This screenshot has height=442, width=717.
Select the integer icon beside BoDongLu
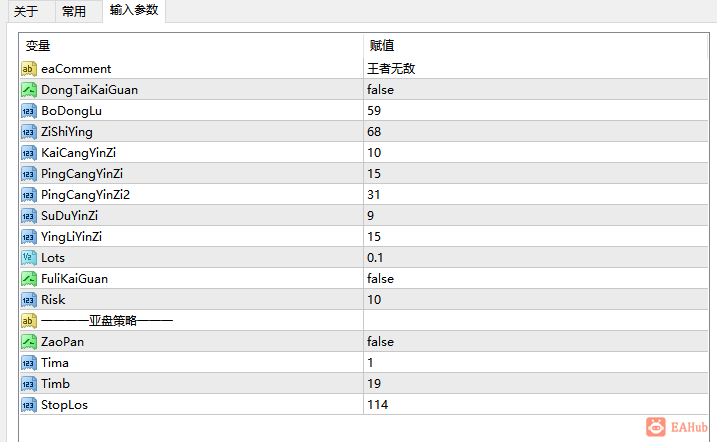click(x=28, y=111)
